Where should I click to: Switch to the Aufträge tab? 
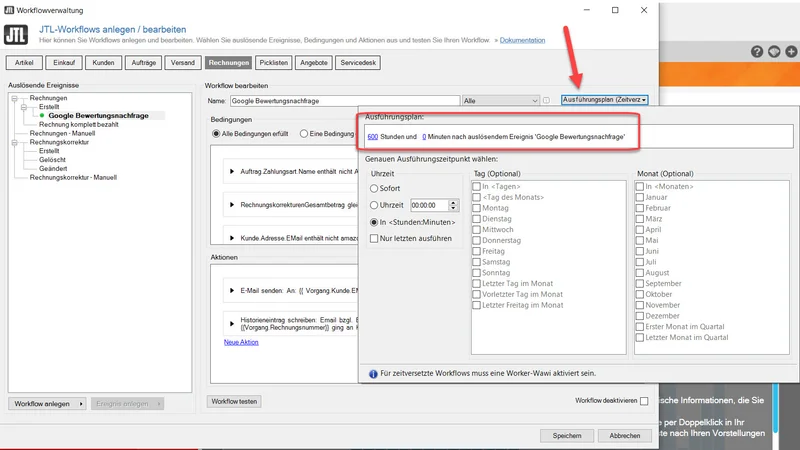[143, 63]
